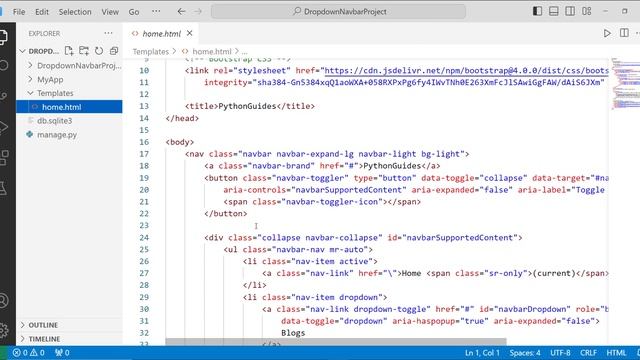Open Manage gear settings

pos(3,330)
